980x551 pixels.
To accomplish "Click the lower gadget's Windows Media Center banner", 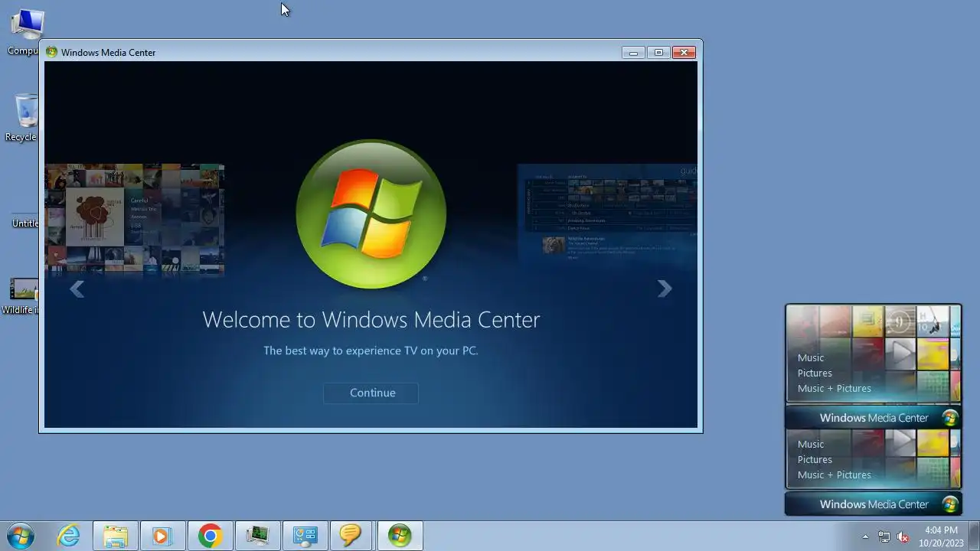I will [x=874, y=504].
